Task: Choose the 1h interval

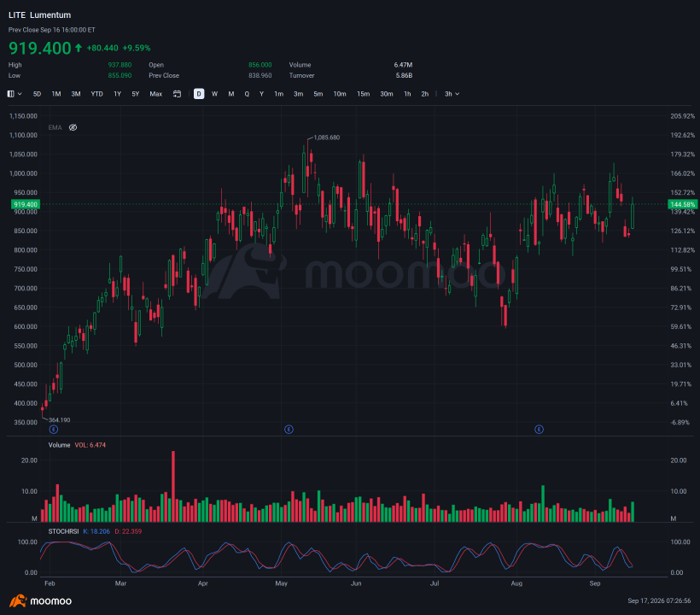Action: (407, 94)
